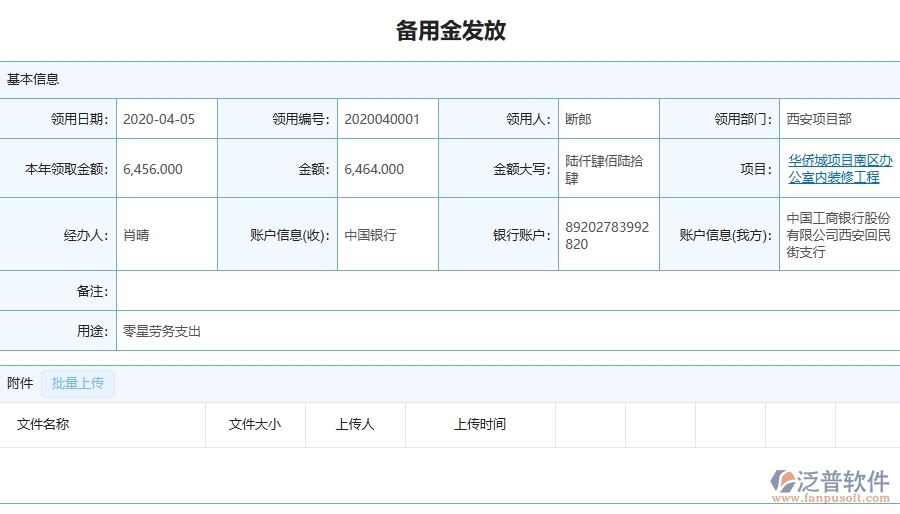Click the 基本信息 section header
This screenshot has height=514, width=900.
[33, 79]
